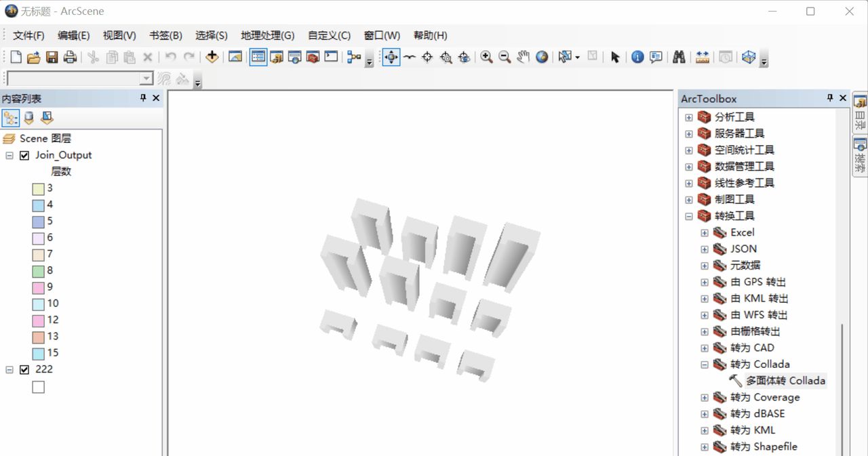Toggle the table of contents window button
The height and width of the screenshot is (456, 868).
click(258, 58)
